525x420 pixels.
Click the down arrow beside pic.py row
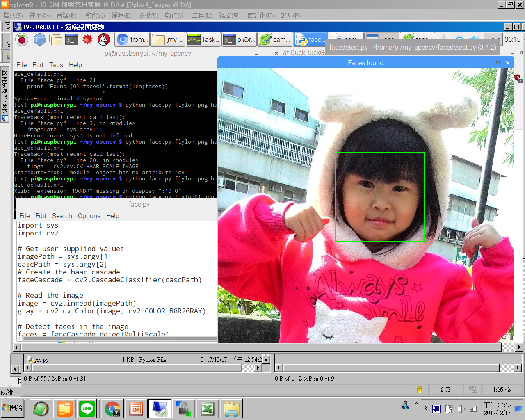coord(266,360)
